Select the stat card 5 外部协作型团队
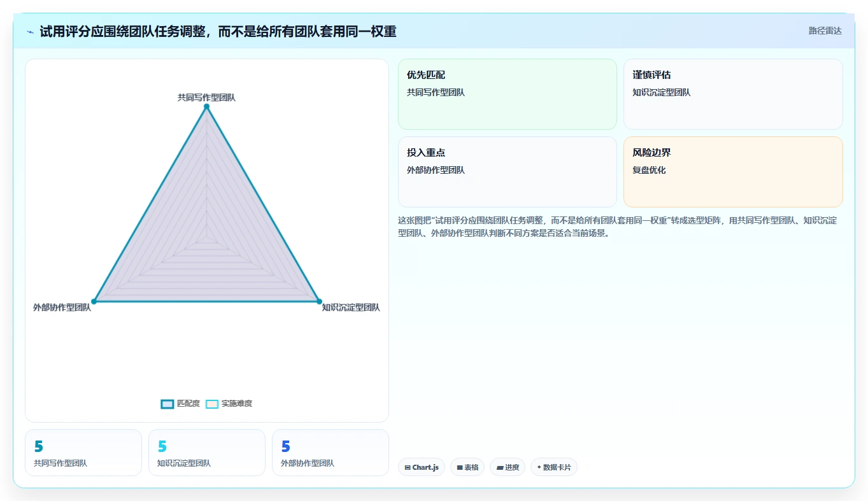868x501 pixels. pyautogui.click(x=331, y=453)
